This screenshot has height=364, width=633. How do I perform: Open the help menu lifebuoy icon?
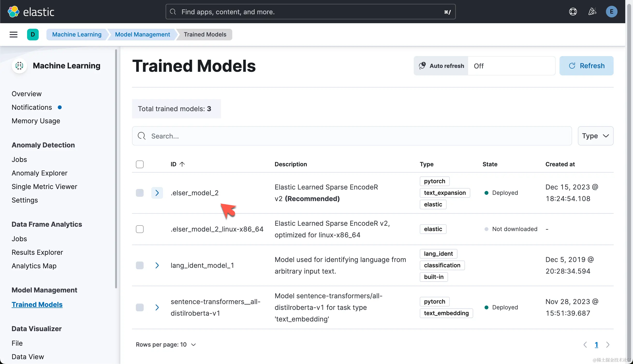pyautogui.click(x=573, y=12)
